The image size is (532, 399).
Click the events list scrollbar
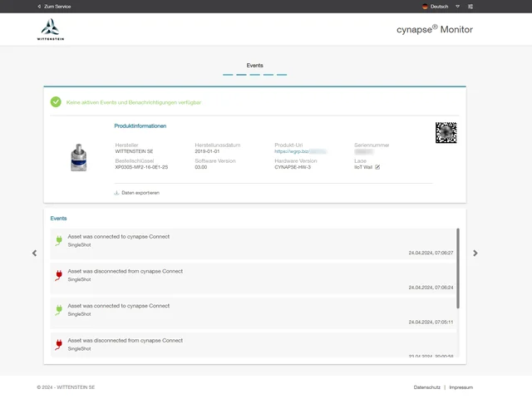click(x=458, y=268)
